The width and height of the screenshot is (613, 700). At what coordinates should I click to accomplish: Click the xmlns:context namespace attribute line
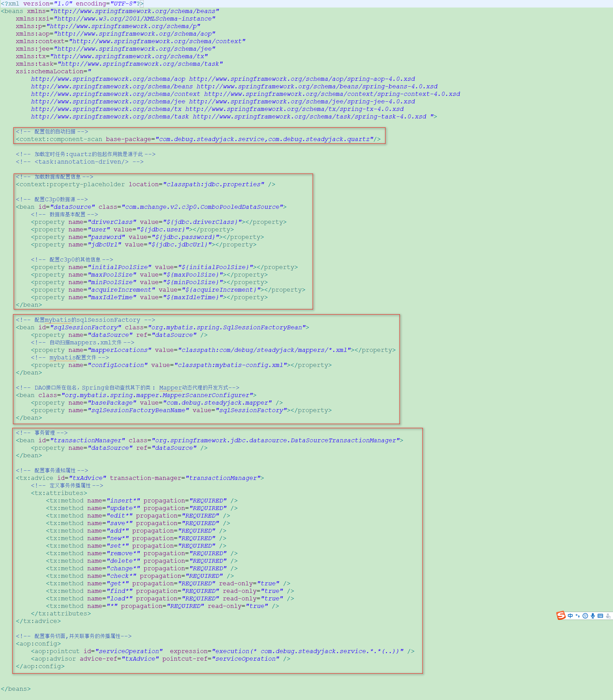pos(131,41)
